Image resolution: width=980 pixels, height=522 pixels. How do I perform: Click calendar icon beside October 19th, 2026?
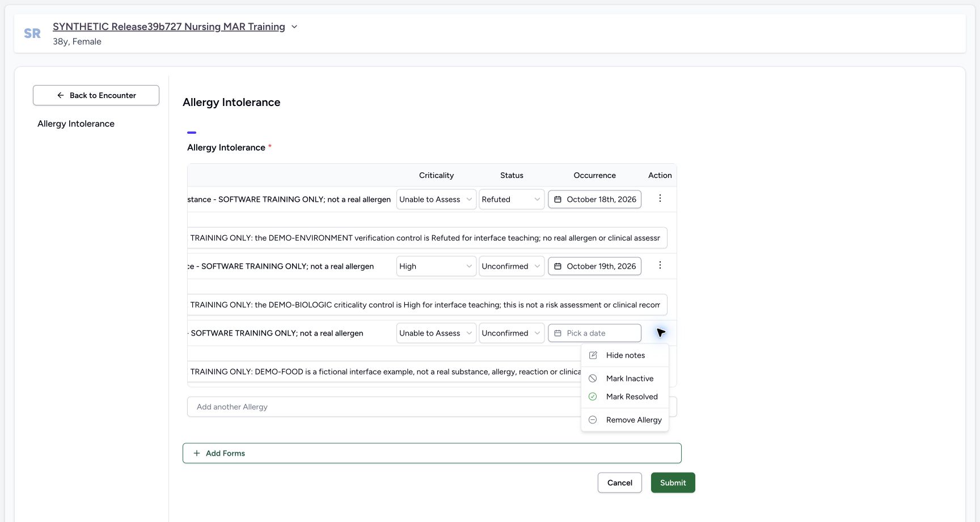pos(557,266)
